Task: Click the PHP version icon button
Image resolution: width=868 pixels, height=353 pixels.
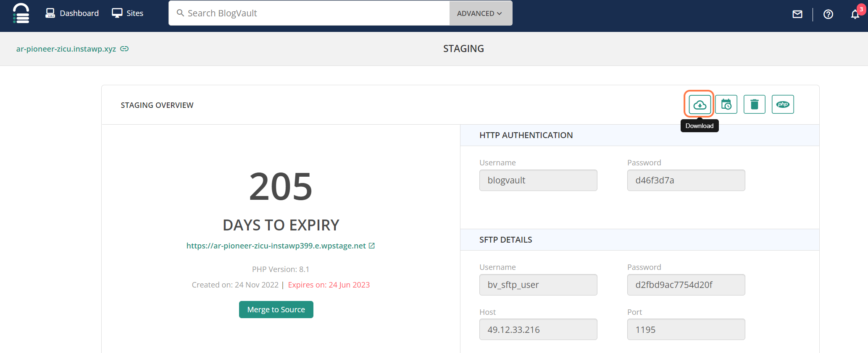Action: (782, 104)
